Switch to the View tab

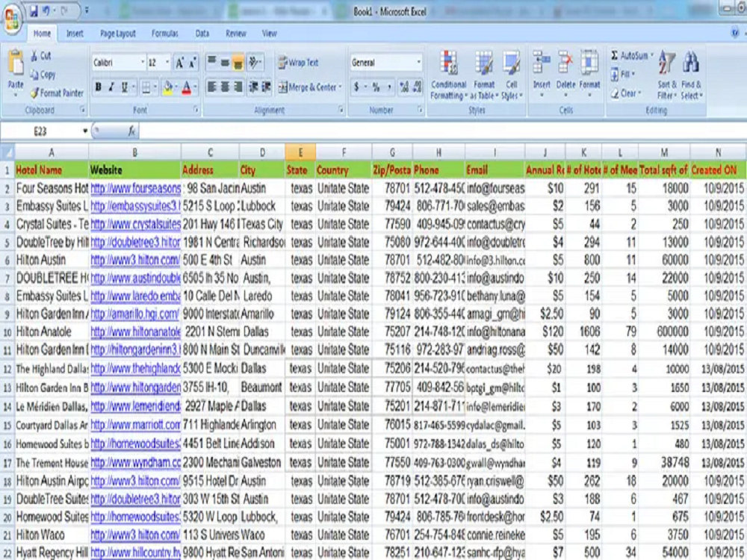click(x=269, y=34)
